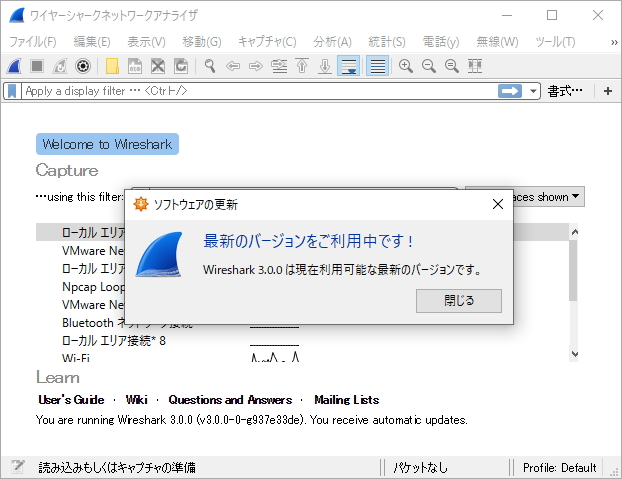
Task: Start capturing packets with shark fin icon
Action: pos(14,66)
